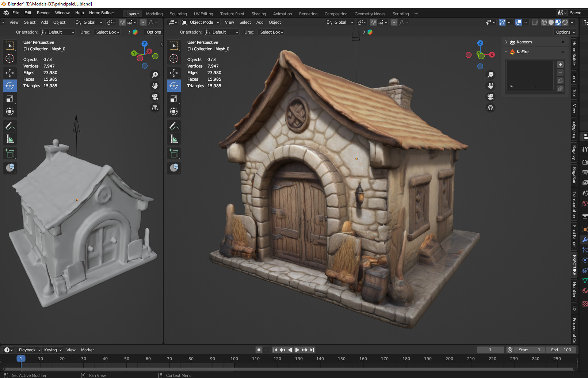Select the Measure tool in right viewport
This screenshot has width=588, height=378.
click(174, 139)
